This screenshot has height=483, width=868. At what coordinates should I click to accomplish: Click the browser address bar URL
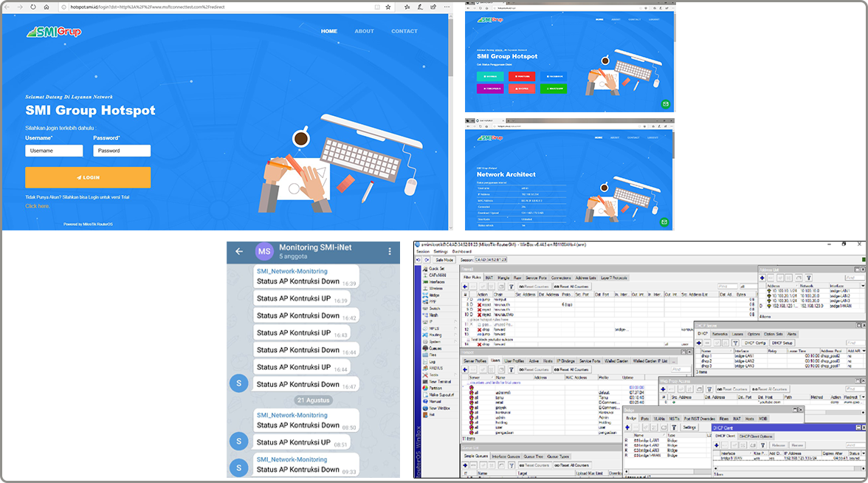pyautogui.click(x=148, y=7)
